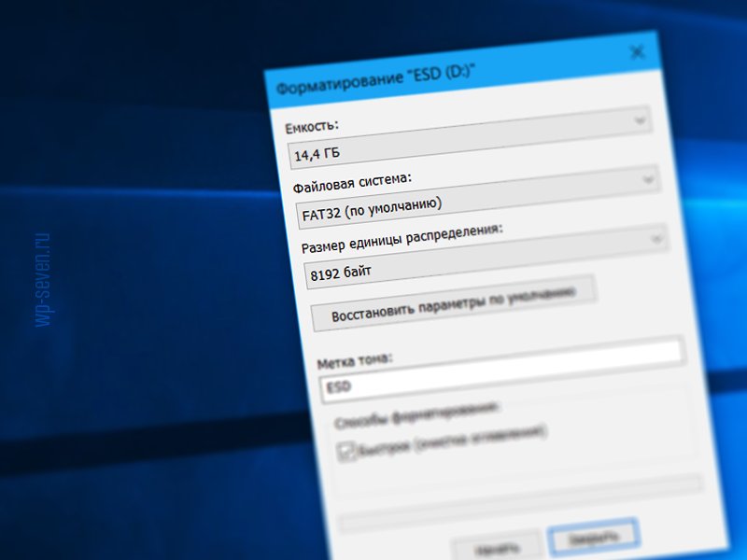Expand the Размер единицы распределения dropdown arrow
The image size is (747, 560).
[x=657, y=238]
